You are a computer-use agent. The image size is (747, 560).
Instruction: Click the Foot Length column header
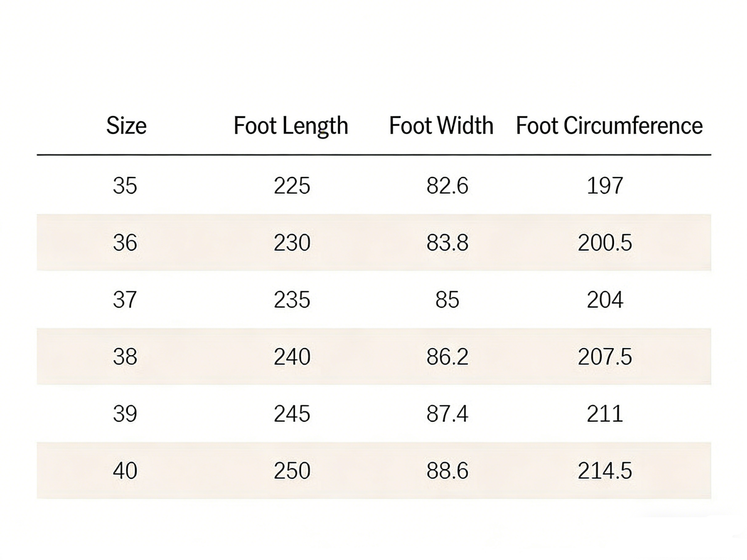[291, 126]
